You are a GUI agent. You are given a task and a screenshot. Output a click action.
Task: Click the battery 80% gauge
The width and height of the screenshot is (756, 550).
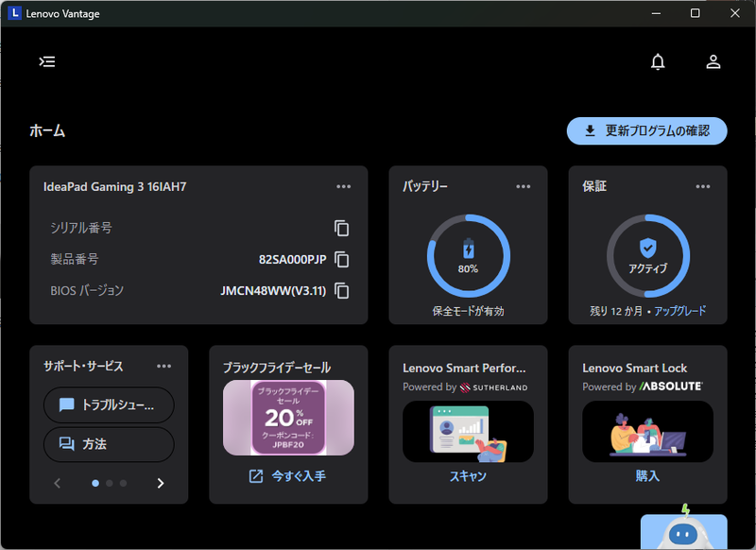point(468,255)
